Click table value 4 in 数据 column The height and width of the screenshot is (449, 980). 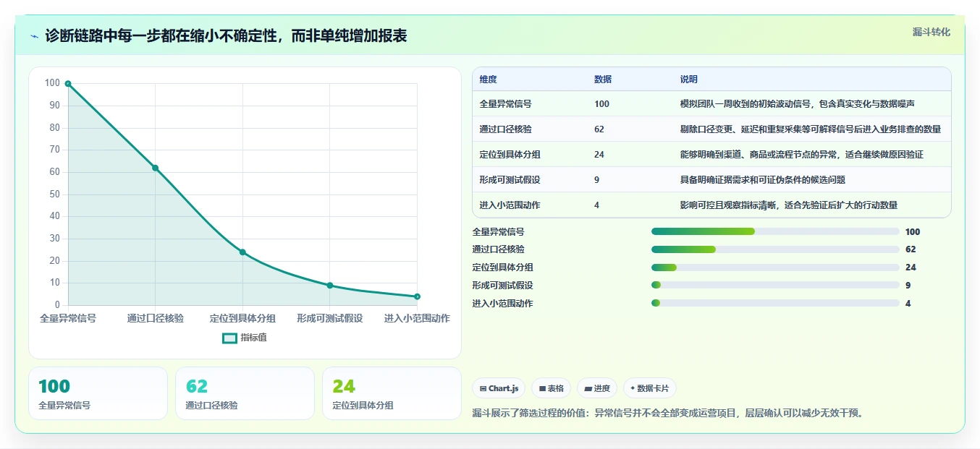pos(596,205)
